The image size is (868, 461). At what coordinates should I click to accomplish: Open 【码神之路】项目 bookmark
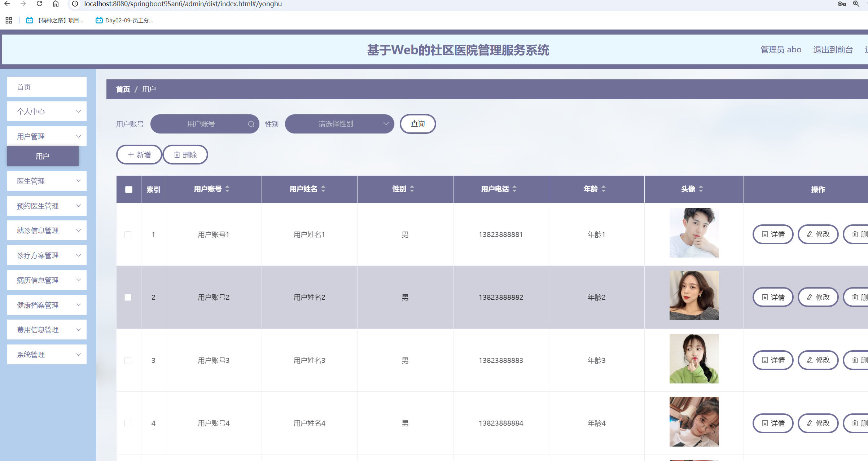[55, 21]
